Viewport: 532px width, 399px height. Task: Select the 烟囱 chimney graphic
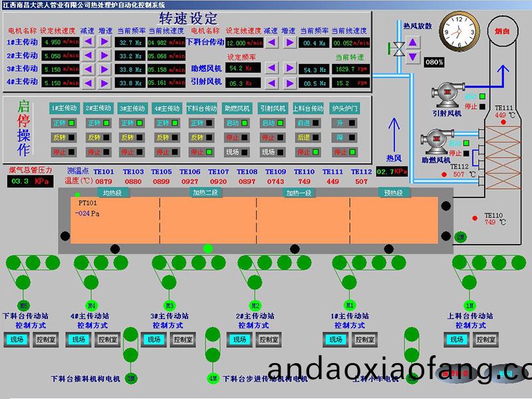(x=503, y=31)
